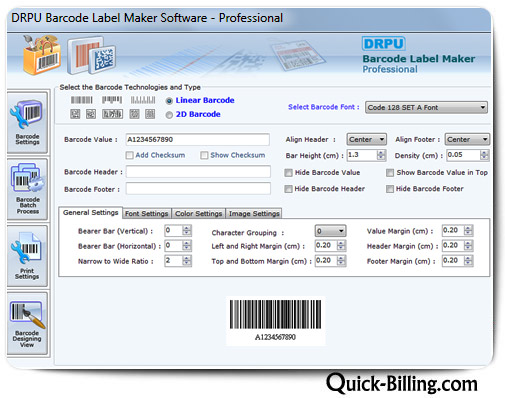Viewport: 505px width, 398px height.
Task: Enable the Show Checksum checkbox
Action: coord(204,155)
